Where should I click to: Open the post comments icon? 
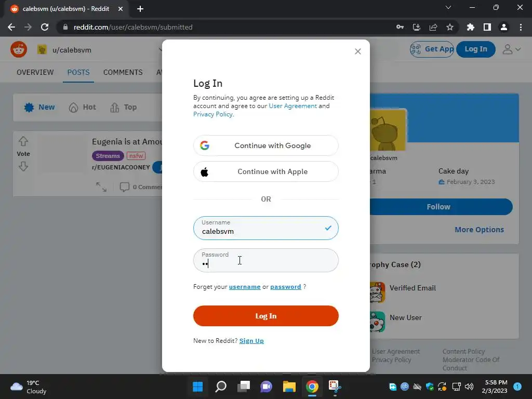coord(125,187)
